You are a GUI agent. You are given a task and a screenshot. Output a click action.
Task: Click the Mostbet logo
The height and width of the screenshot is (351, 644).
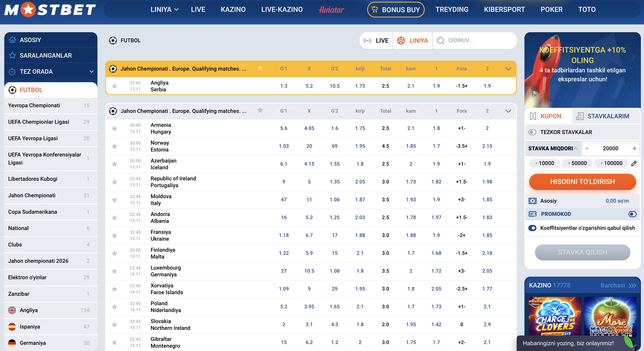50,10
